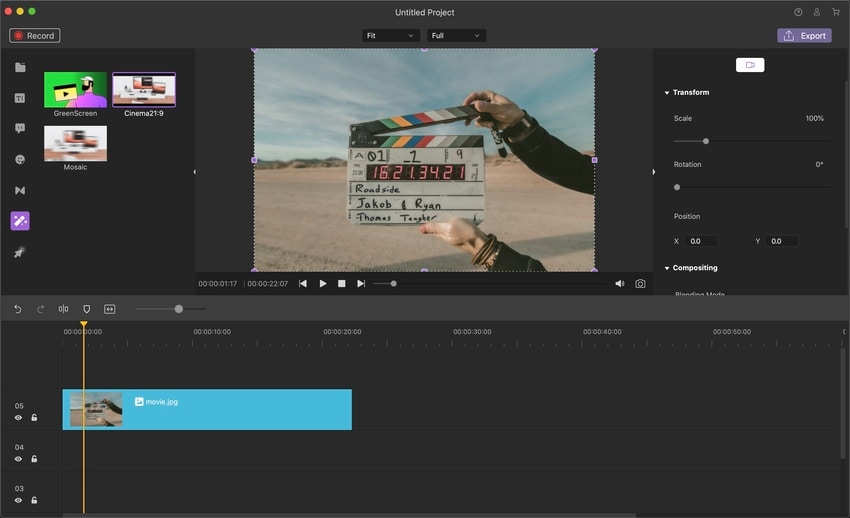Click the preview's right middle resize handle
Image resolution: width=850 pixels, height=518 pixels.
595,160
